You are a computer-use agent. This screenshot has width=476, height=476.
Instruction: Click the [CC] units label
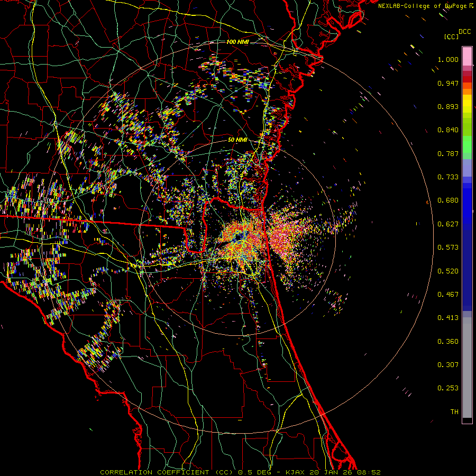(451, 36)
